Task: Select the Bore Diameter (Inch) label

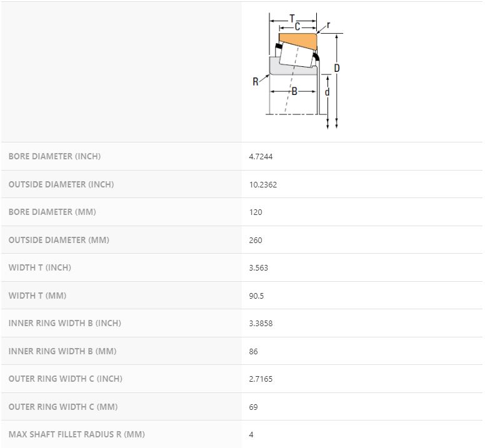Action: (54, 156)
